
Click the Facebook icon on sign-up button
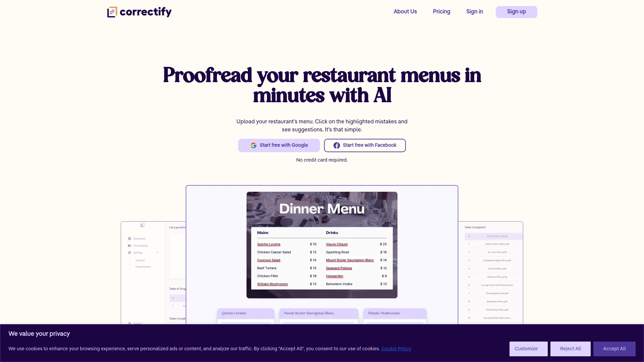tap(337, 145)
